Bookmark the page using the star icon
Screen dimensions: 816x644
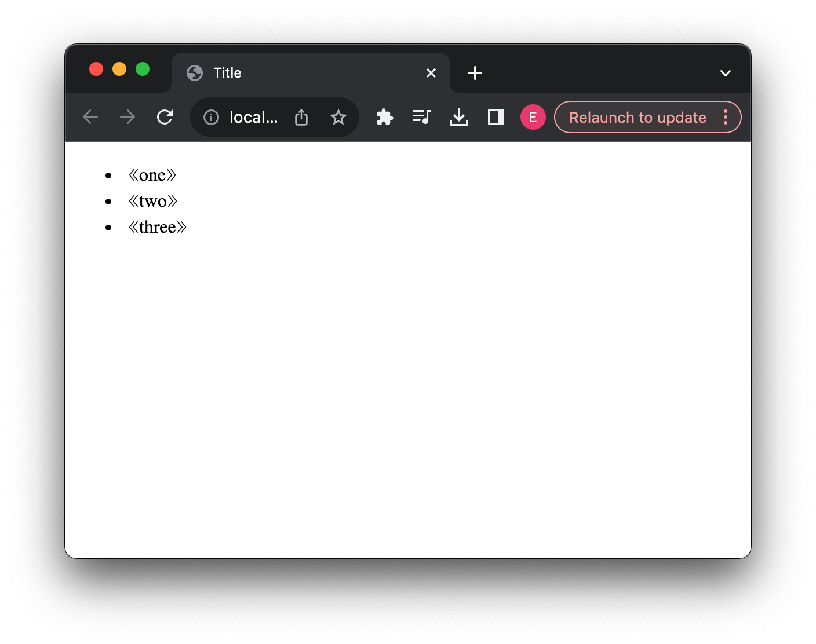pyautogui.click(x=338, y=117)
